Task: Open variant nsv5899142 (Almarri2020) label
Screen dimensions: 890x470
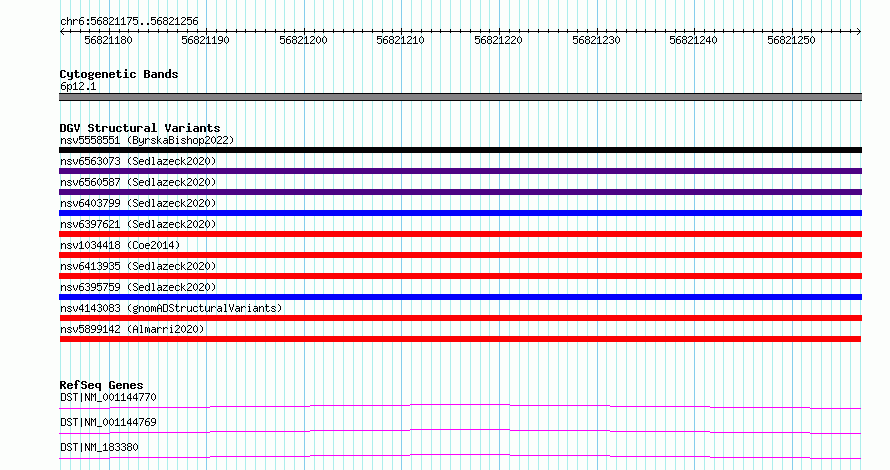Action: (x=132, y=329)
